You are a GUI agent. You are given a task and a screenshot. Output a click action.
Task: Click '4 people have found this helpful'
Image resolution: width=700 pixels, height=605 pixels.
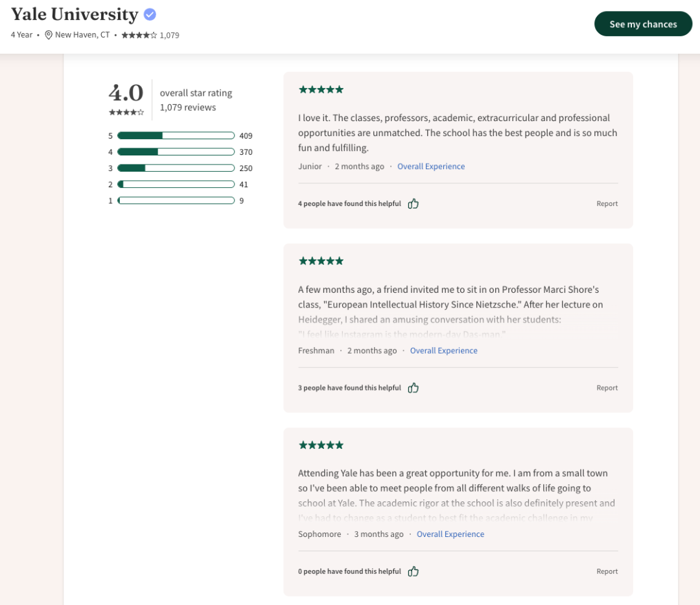(349, 203)
